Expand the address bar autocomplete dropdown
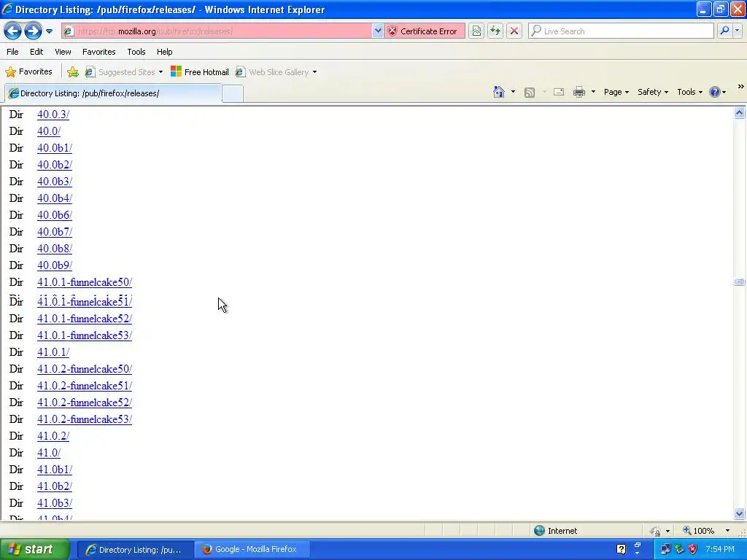747x560 pixels. click(378, 31)
